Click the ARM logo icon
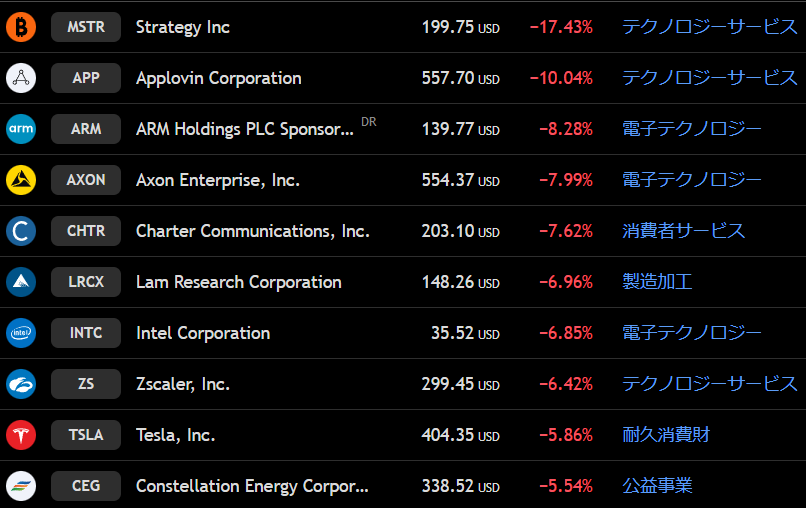The image size is (806, 508). click(x=21, y=129)
